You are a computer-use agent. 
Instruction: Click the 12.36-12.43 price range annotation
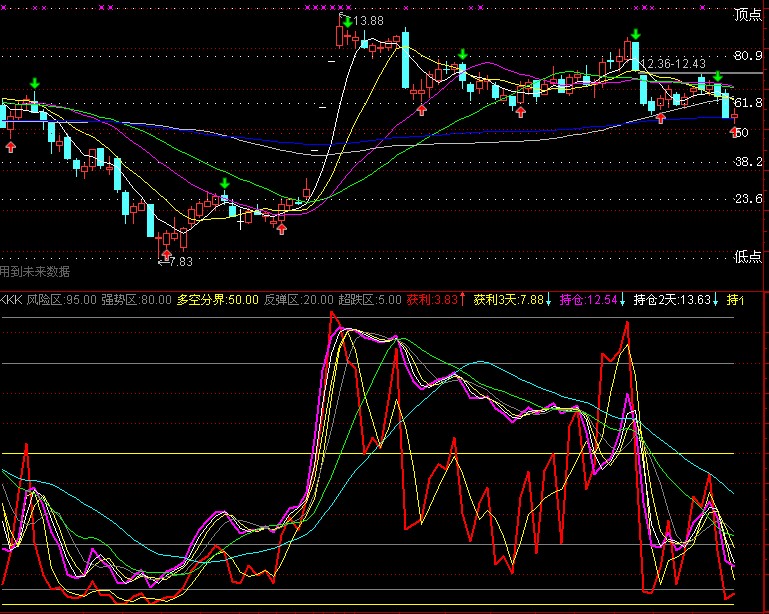click(678, 64)
